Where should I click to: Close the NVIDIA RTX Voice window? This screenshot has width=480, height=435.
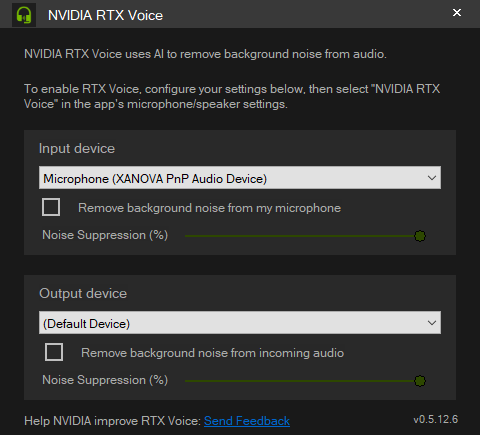point(457,13)
